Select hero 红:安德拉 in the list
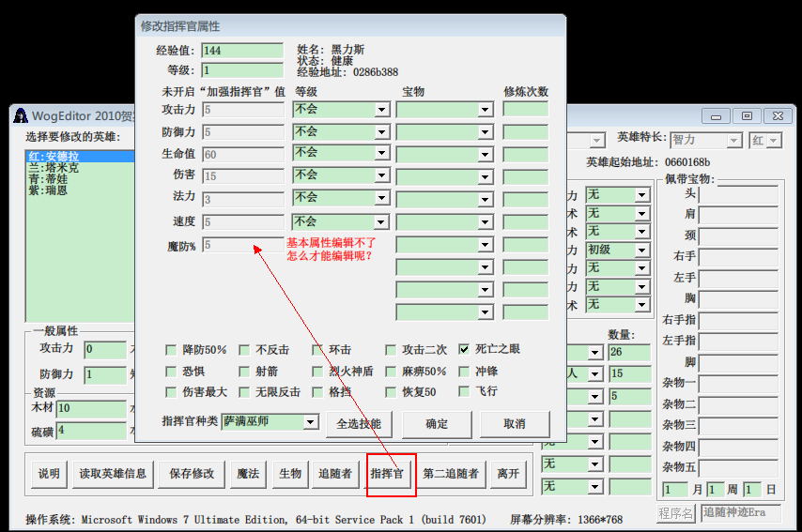This screenshot has height=532, width=802. pyautogui.click(x=79, y=157)
